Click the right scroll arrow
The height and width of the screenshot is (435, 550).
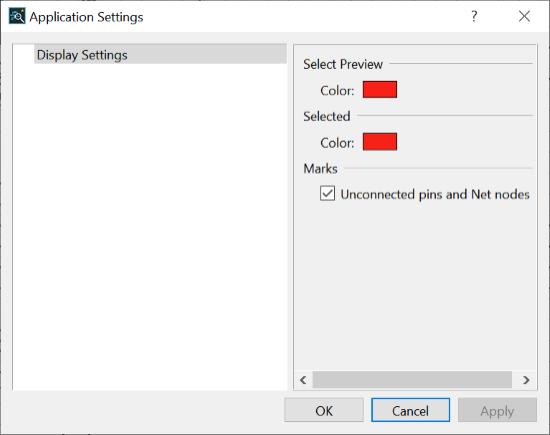[x=526, y=380]
